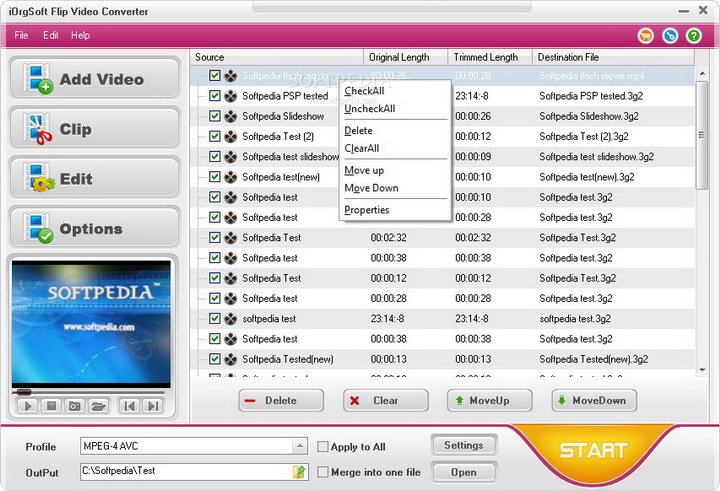The height and width of the screenshot is (491, 720).
Task: Click film reel icon of Softpedia Slideshow
Action: pos(231,116)
